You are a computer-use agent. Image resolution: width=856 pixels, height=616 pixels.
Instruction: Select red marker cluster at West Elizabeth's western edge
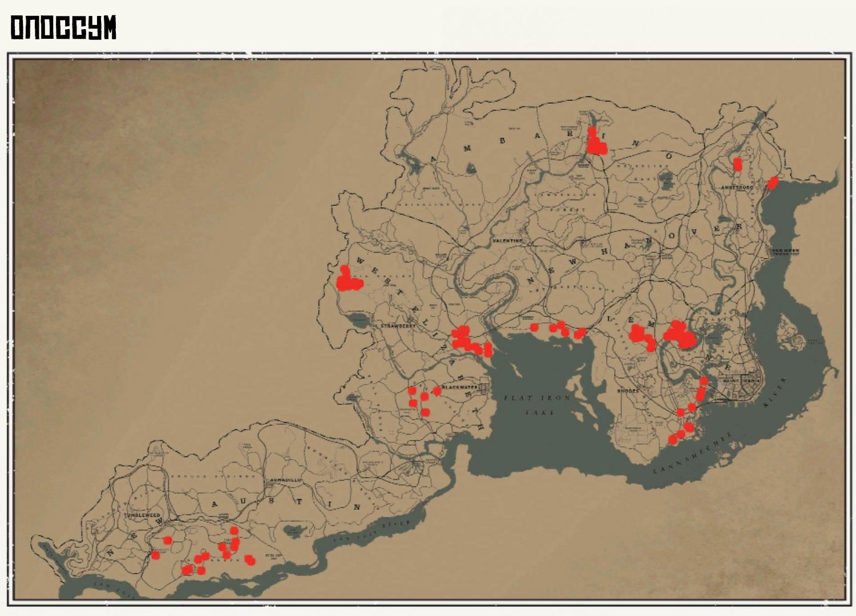tap(348, 279)
